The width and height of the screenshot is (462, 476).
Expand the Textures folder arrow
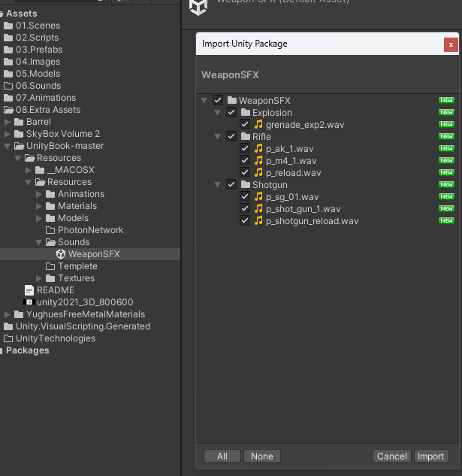[39, 278]
